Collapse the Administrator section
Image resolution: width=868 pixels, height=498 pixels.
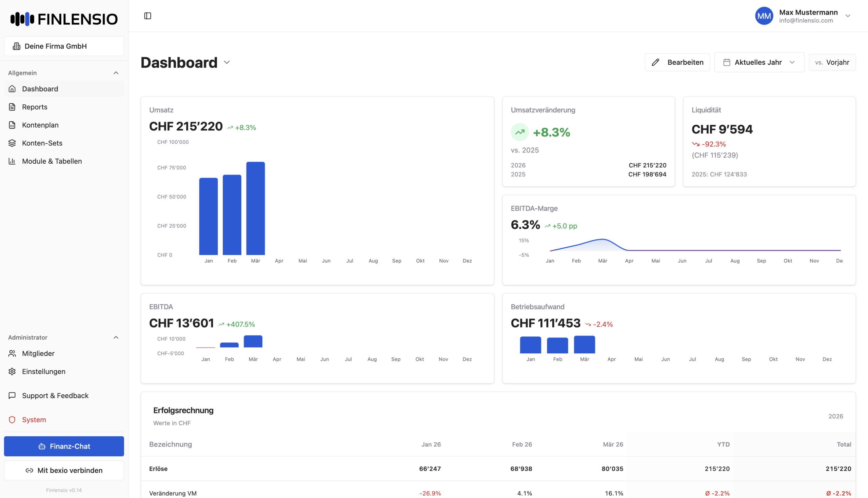point(116,337)
